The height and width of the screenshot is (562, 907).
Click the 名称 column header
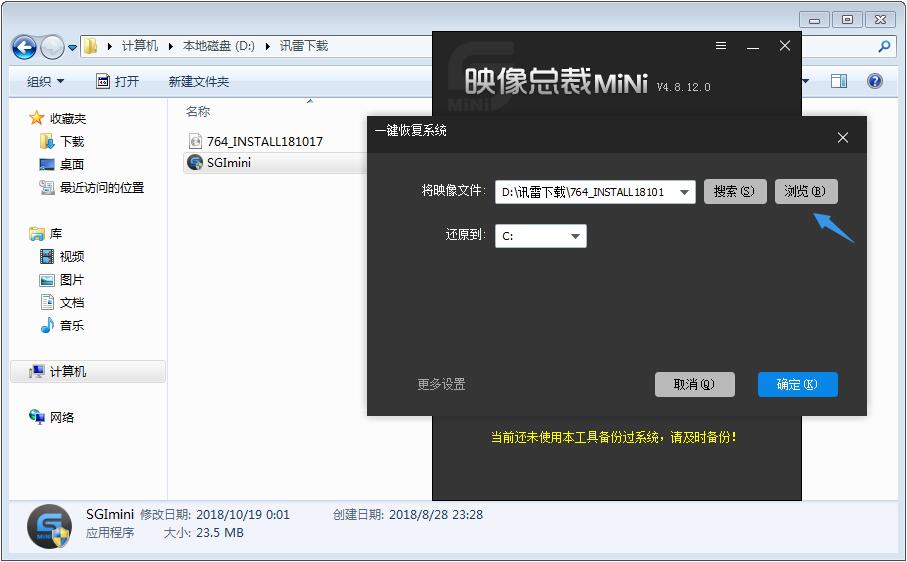click(198, 112)
